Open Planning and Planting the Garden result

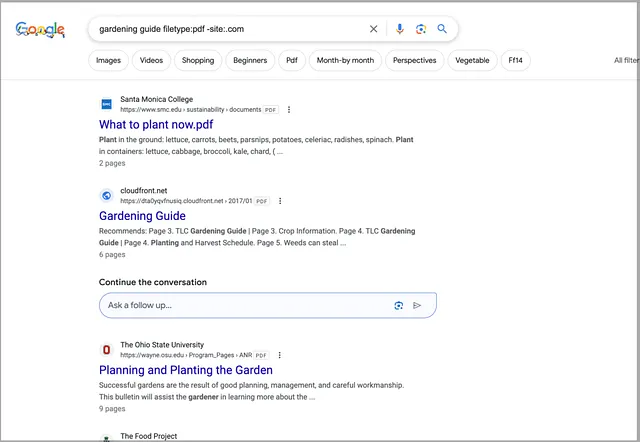[x=186, y=370]
